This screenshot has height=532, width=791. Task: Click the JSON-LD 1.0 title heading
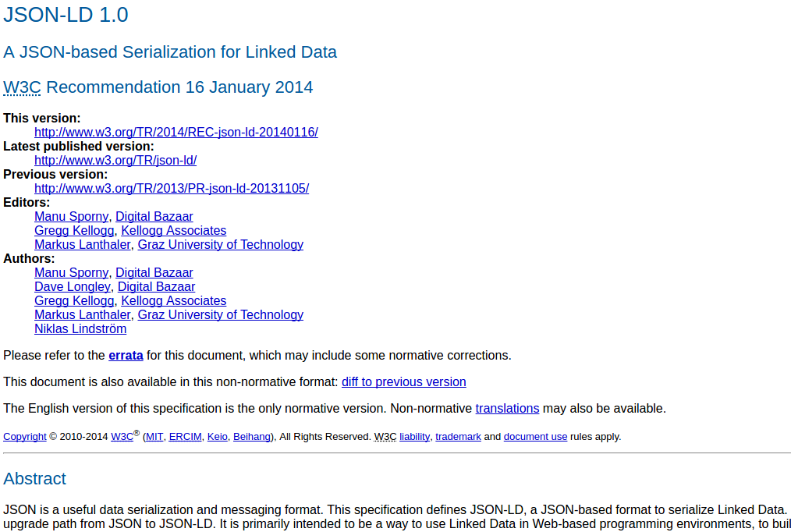[x=66, y=15]
